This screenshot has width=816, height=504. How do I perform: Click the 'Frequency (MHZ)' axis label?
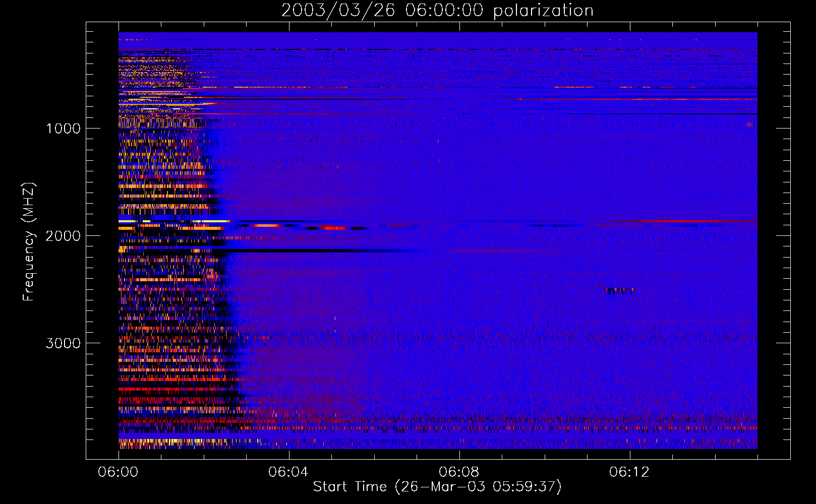29,242
